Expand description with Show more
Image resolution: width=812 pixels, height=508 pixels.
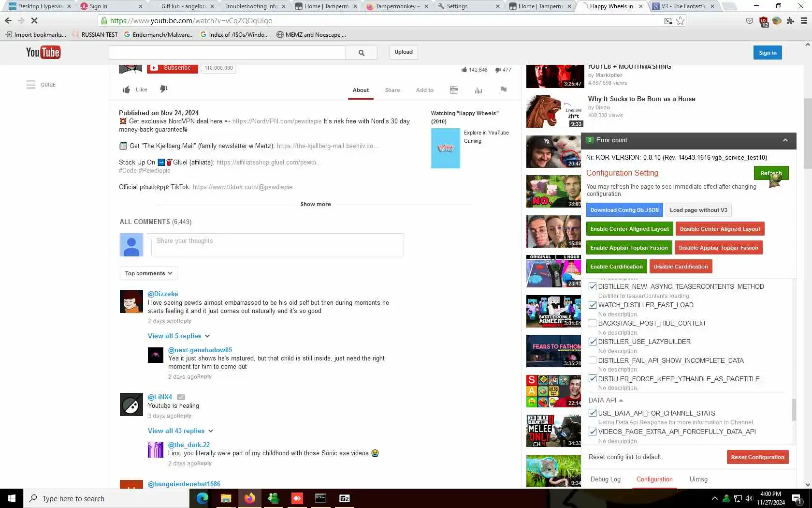coord(316,205)
